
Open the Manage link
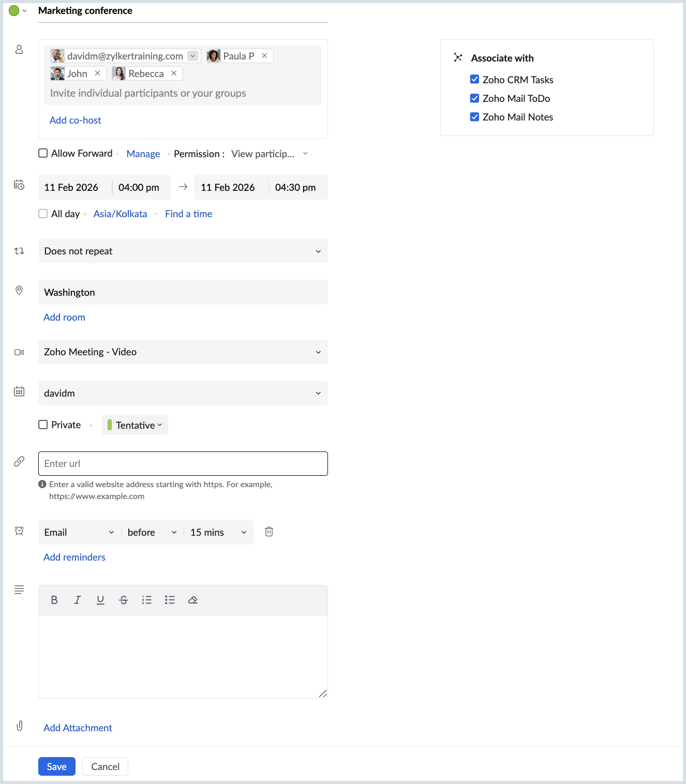coord(143,154)
